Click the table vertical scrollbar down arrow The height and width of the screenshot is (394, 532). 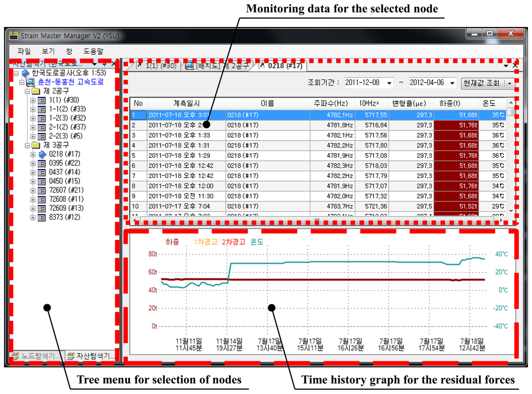(511, 211)
